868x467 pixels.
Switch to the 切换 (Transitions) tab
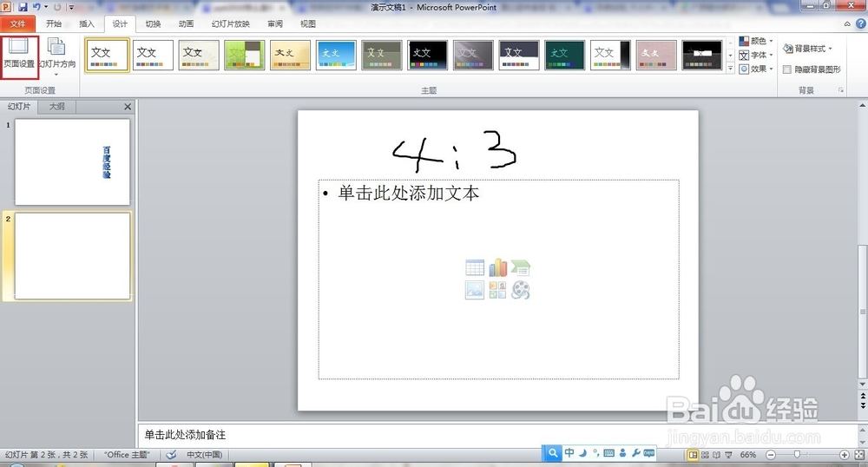[153, 23]
